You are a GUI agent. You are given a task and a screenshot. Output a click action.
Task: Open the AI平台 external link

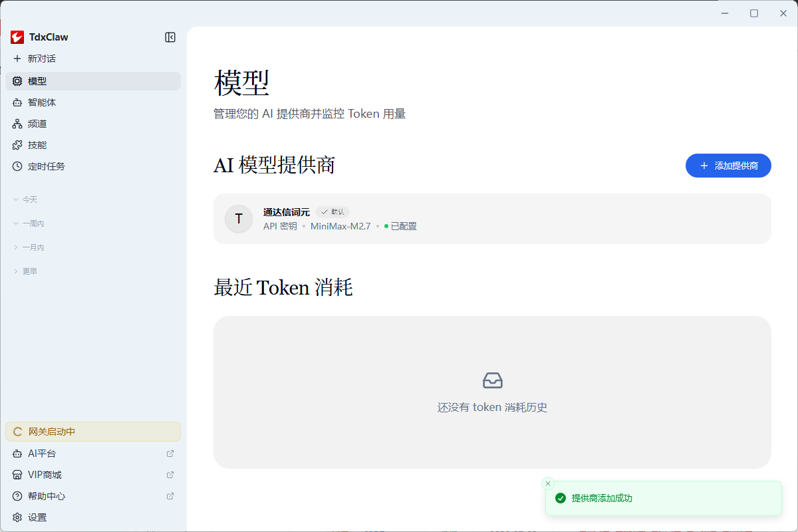[93, 454]
